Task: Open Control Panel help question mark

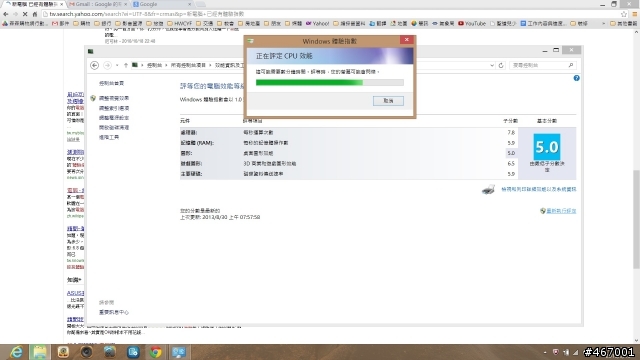Action: (x=576, y=78)
